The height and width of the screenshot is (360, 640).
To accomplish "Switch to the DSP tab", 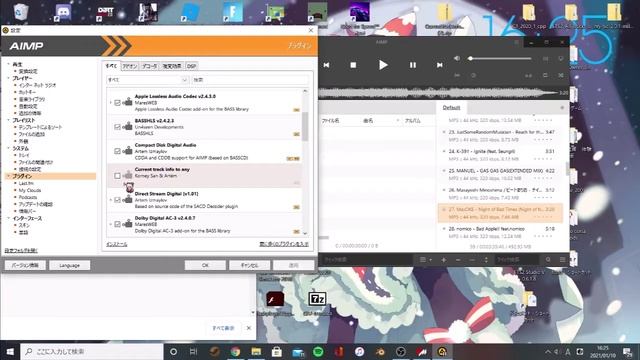I will [191, 66].
